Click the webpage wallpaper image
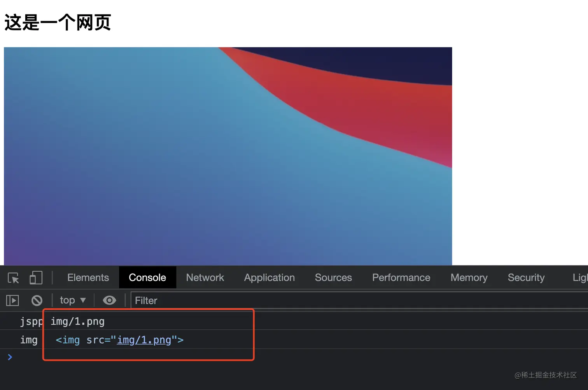Viewport: 588px width, 390px height. [228, 156]
